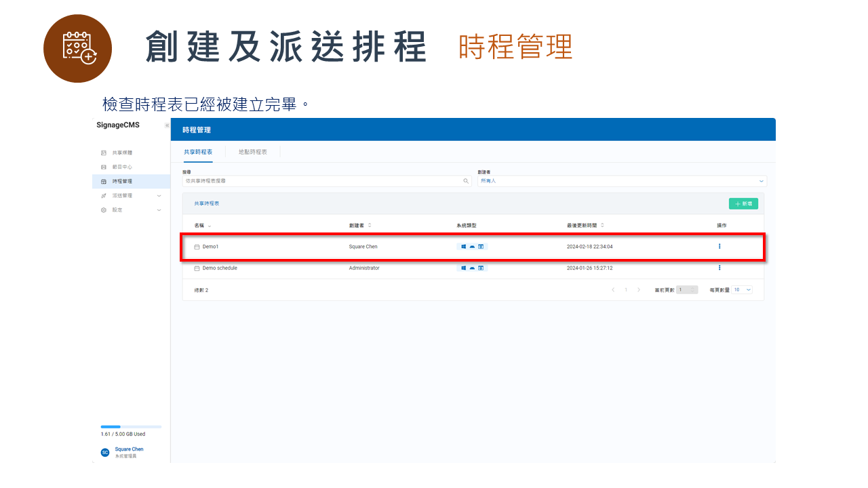Click the Windows system type icon on Demo1 row
Screen dimensions: 868x488
tap(463, 246)
